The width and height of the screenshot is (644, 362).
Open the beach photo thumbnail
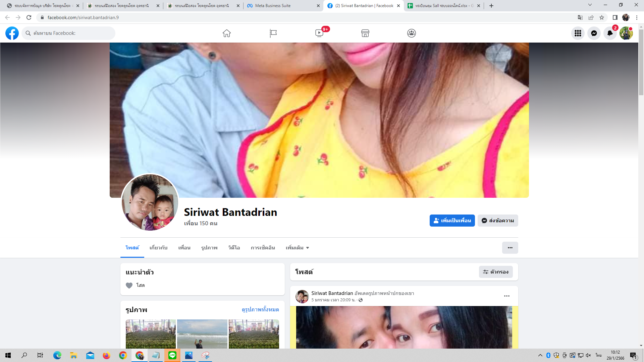pos(202,334)
